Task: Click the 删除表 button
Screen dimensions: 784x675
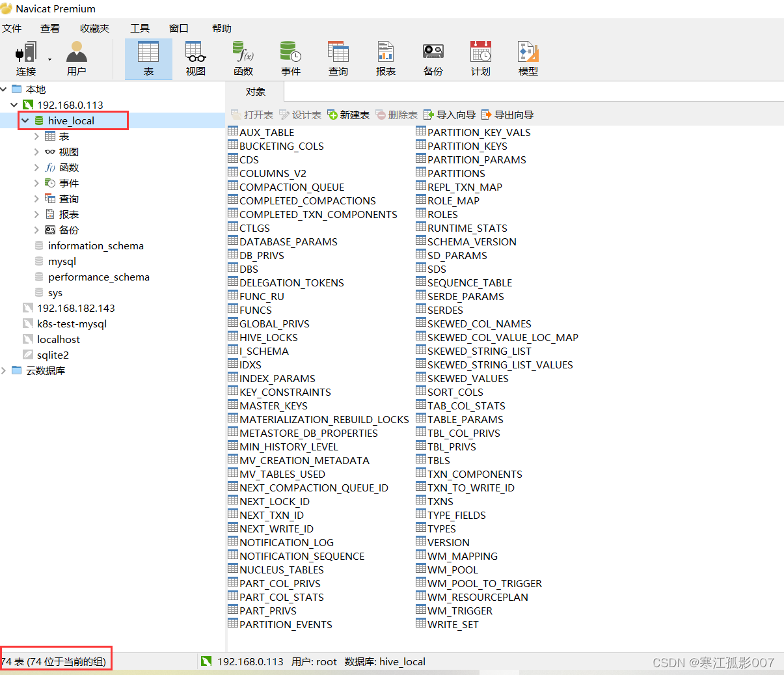Action: (x=396, y=115)
